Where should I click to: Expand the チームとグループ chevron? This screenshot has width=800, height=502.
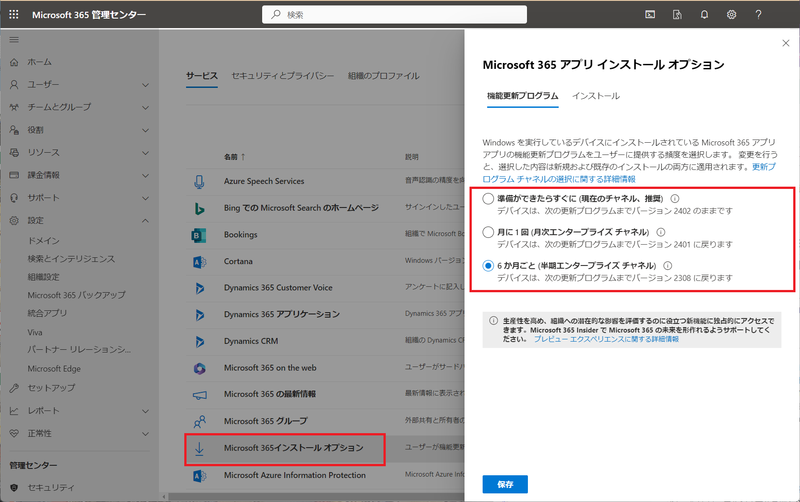click(x=145, y=108)
